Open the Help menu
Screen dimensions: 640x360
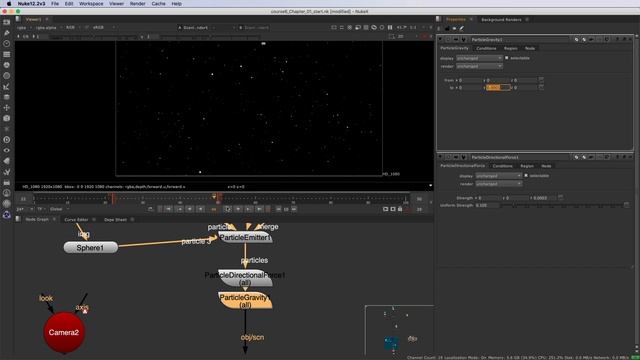click(x=176, y=4)
